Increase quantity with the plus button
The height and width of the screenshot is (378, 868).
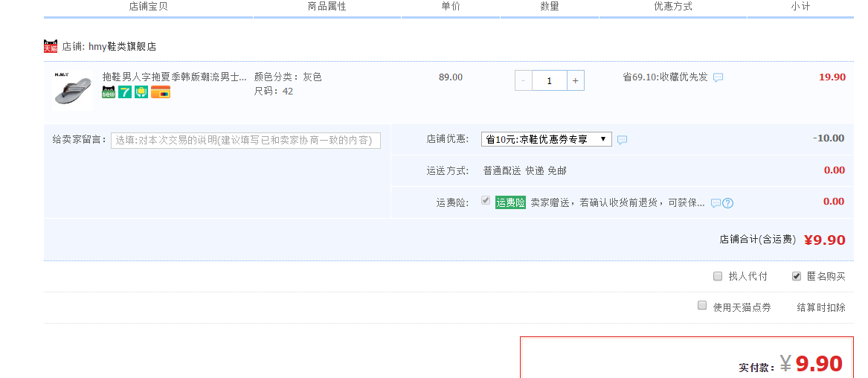coord(575,81)
